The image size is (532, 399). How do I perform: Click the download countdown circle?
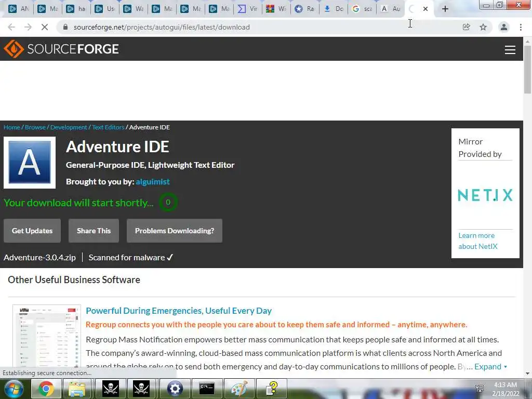168,202
